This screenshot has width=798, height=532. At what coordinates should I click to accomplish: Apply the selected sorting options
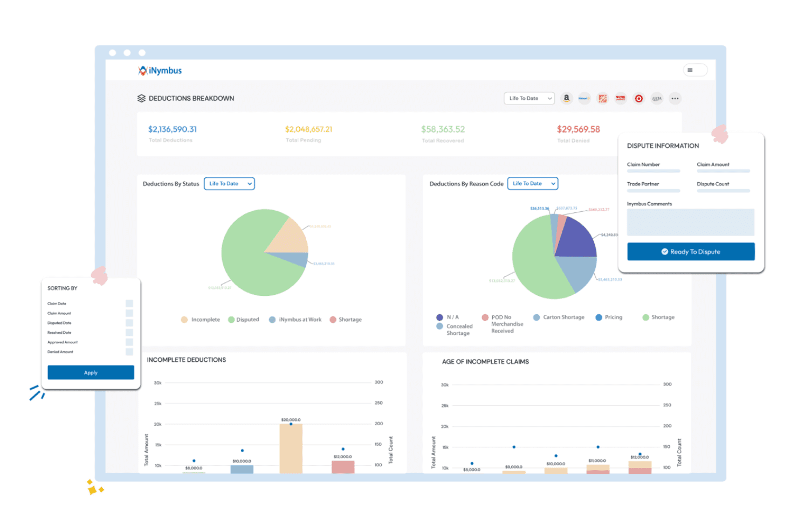91,372
